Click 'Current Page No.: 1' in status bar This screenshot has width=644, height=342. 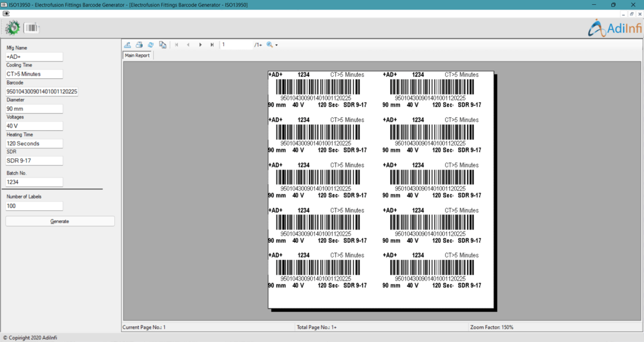144,327
